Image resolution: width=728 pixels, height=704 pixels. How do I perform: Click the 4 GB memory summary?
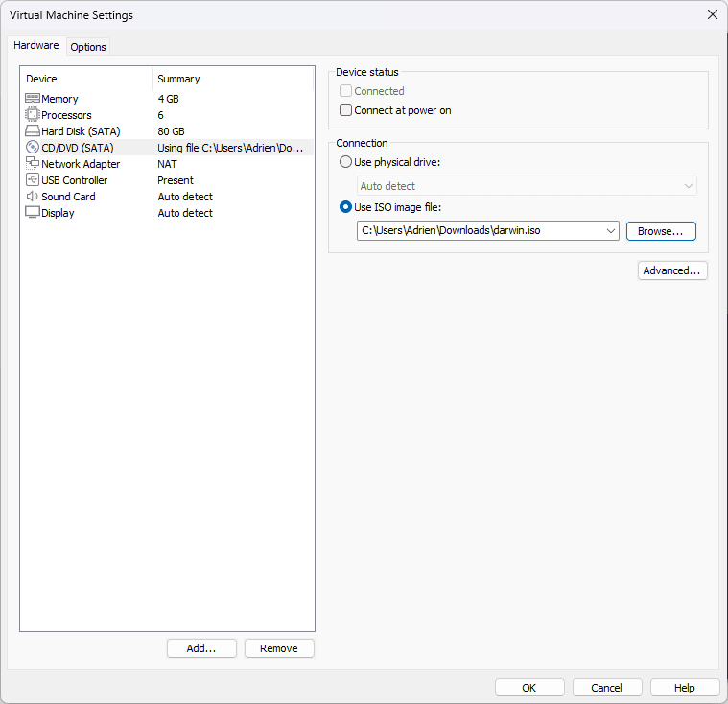click(168, 99)
